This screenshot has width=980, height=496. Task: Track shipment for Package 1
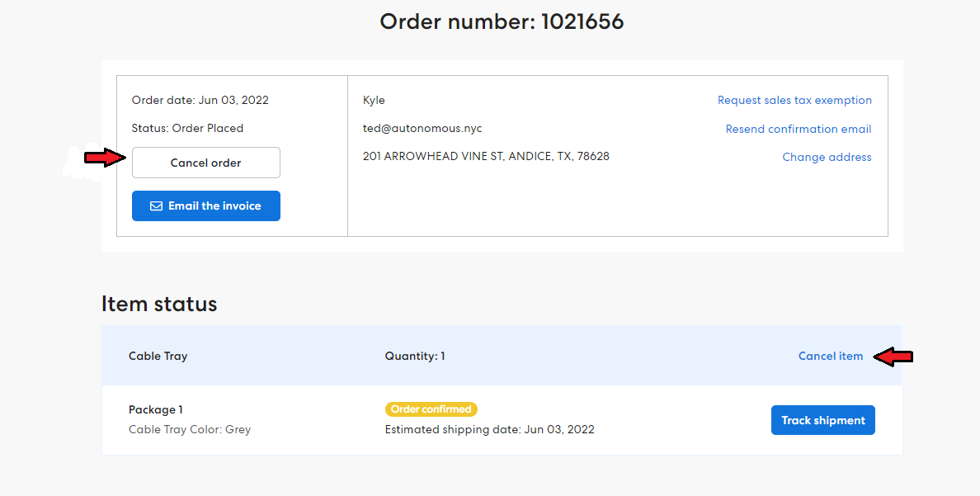[x=822, y=420]
